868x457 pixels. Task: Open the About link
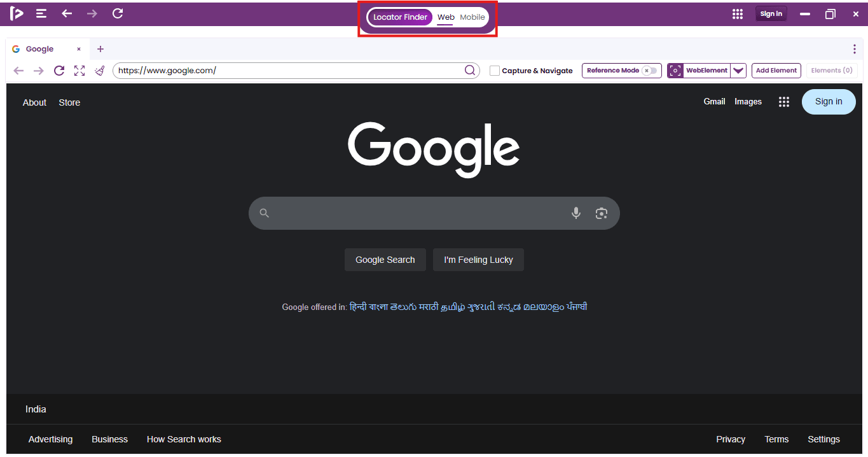click(34, 102)
